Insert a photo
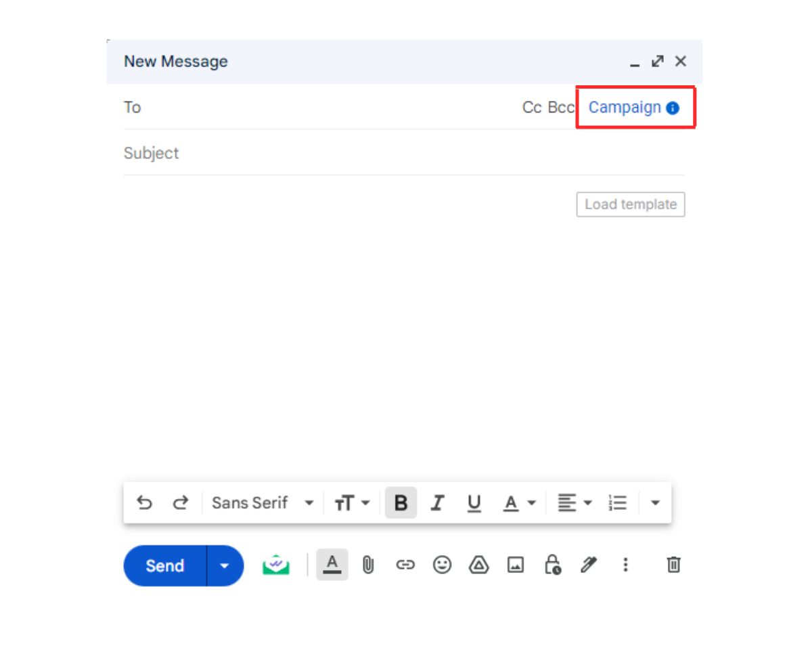 click(x=516, y=565)
